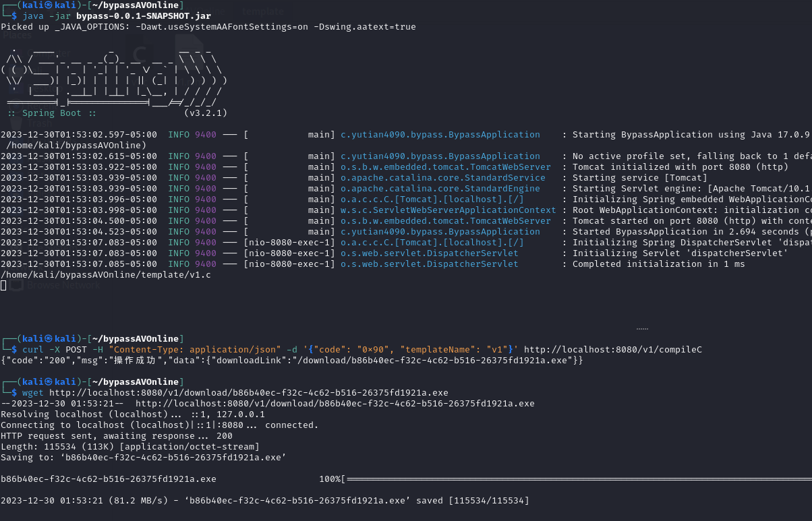Click 'Initializing Spring embedded WebApplicationCo' message
The image size is (812, 521).
click(x=692, y=200)
